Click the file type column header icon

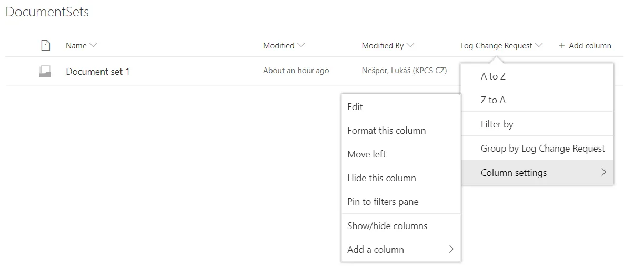pos(46,46)
